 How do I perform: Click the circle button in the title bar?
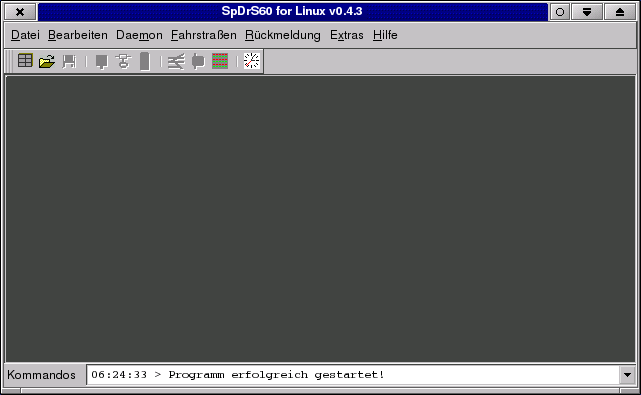pos(560,12)
